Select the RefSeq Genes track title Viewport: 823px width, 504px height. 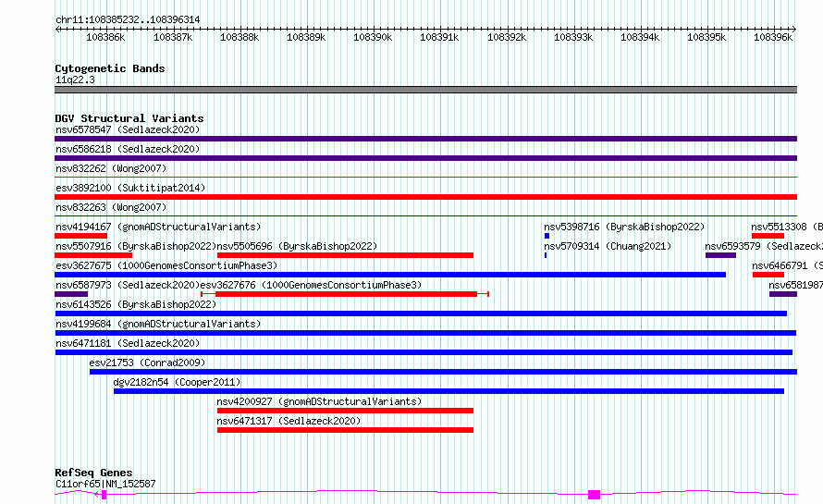93,473
